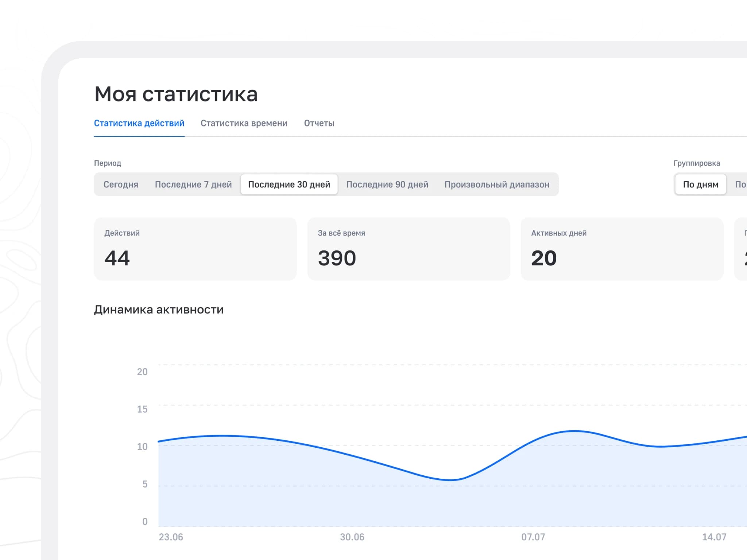Switch to the Статистика времени tab

point(244,123)
